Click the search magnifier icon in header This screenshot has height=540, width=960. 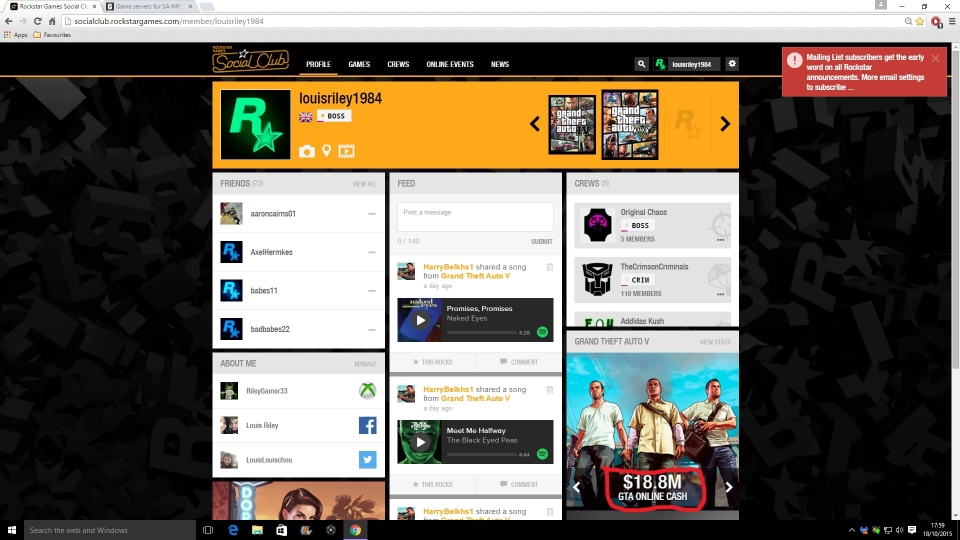[x=641, y=64]
